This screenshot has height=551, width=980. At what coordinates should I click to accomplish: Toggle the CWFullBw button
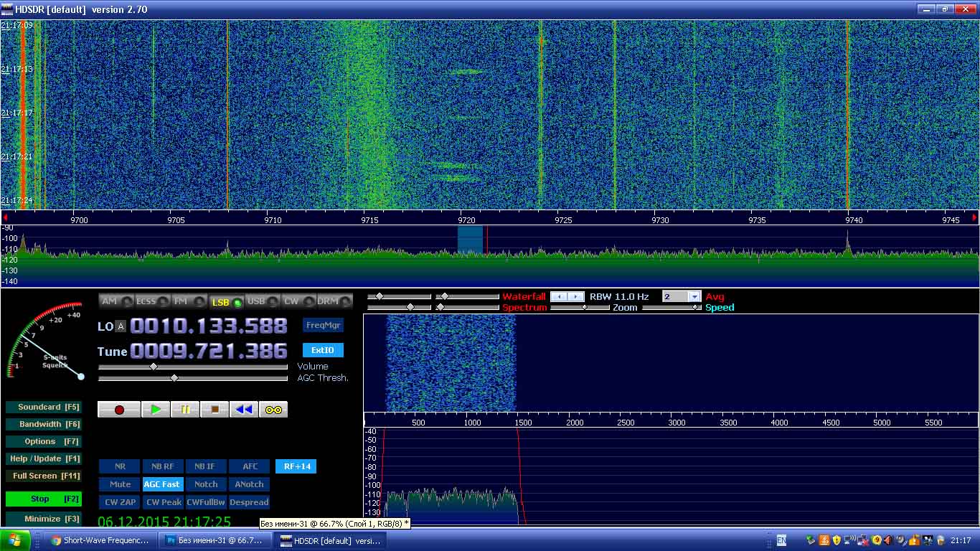206,502
